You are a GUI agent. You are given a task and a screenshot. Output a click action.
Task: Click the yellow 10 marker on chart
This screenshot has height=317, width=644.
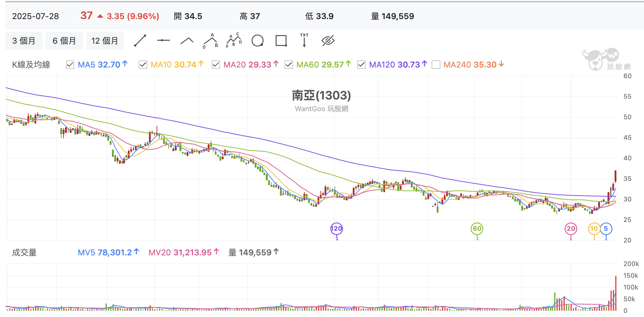[594, 229]
